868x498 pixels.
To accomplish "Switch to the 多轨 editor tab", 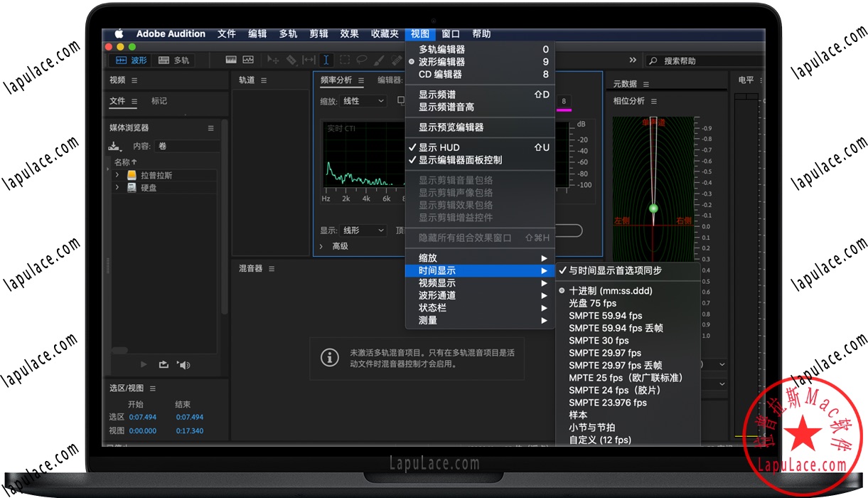I will (x=173, y=60).
